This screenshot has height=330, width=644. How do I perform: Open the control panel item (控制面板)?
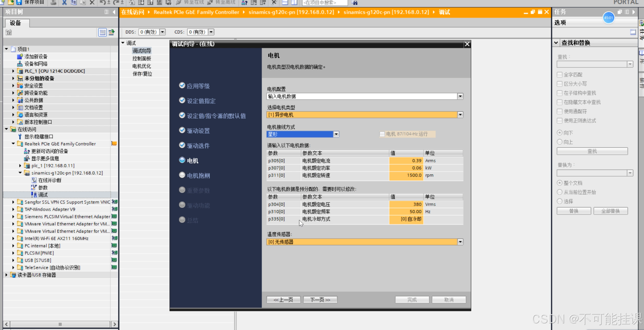point(142,59)
